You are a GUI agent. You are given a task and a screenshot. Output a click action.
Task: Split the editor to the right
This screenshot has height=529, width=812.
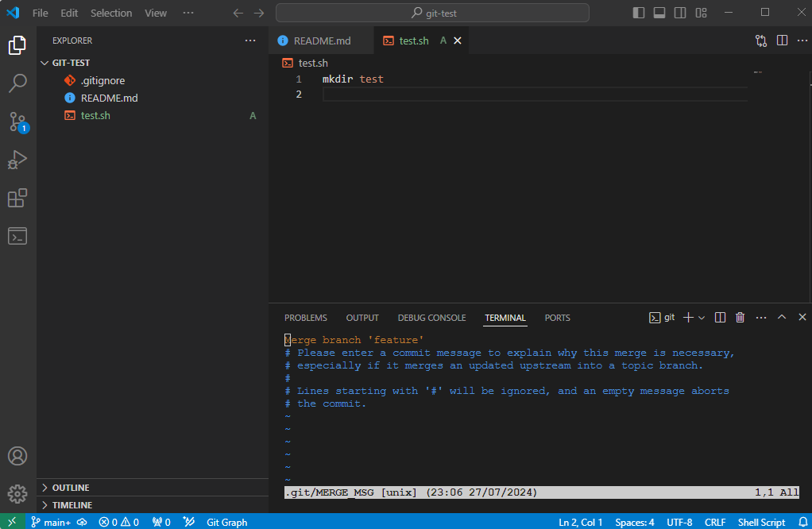click(x=782, y=41)
